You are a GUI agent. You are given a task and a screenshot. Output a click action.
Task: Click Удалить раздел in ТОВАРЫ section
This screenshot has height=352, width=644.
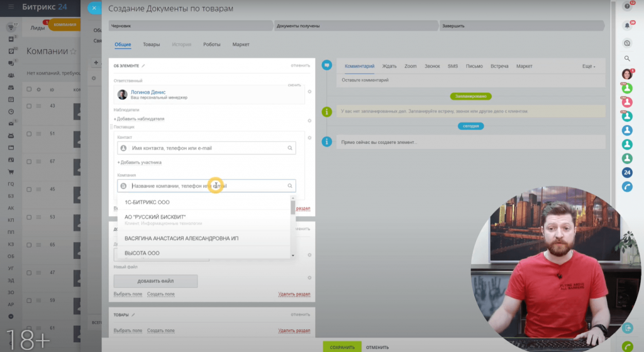pos(294,331)
